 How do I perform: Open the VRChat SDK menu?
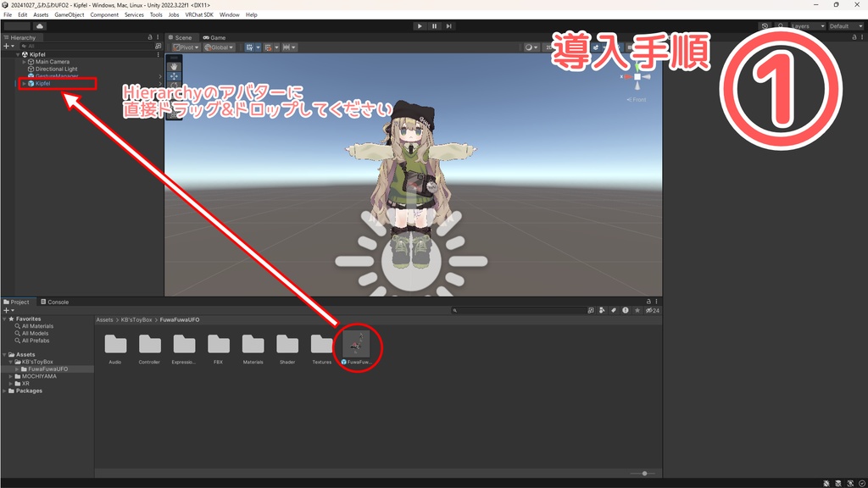point(199,14)
